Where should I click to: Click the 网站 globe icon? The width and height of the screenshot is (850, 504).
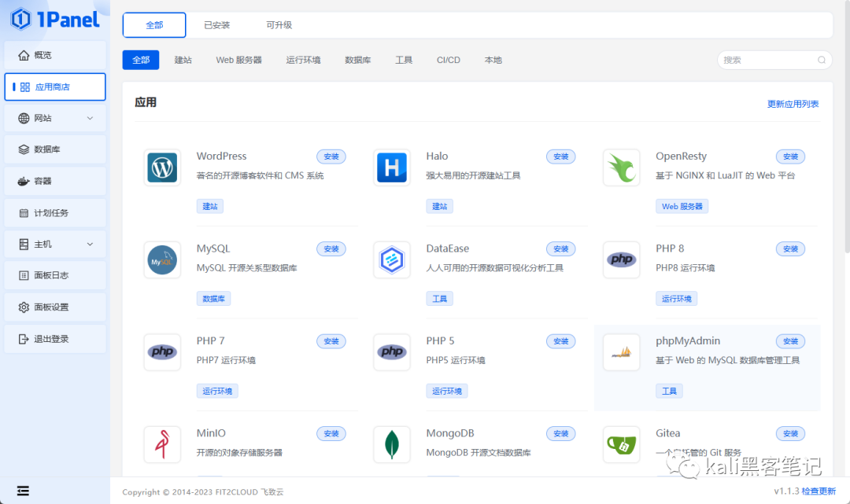tap(24, 118)
